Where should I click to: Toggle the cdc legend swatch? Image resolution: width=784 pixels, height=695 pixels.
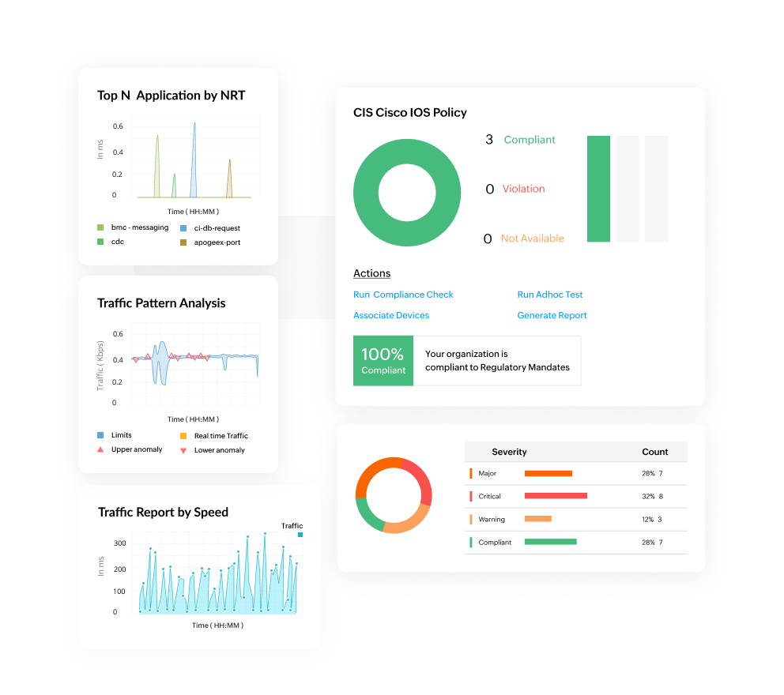tap(100, 242)
